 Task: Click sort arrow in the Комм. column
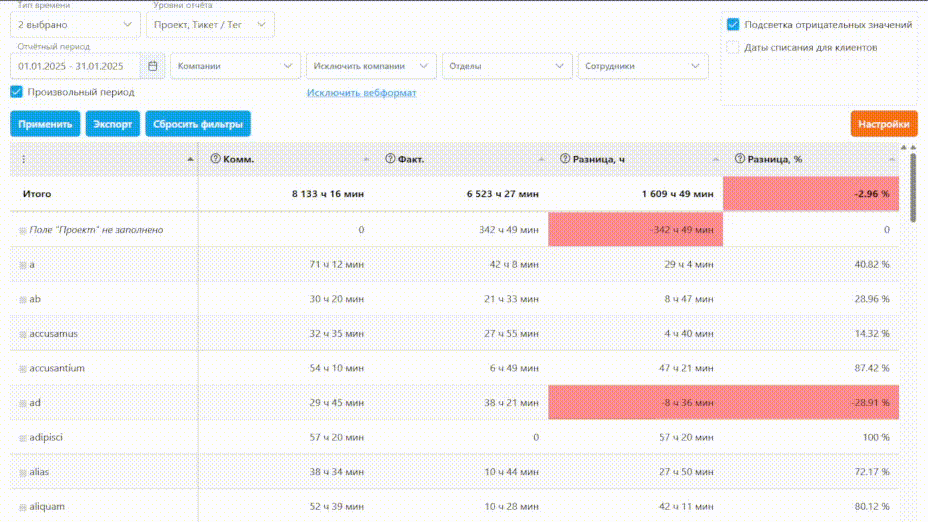[x=366, y=160]
